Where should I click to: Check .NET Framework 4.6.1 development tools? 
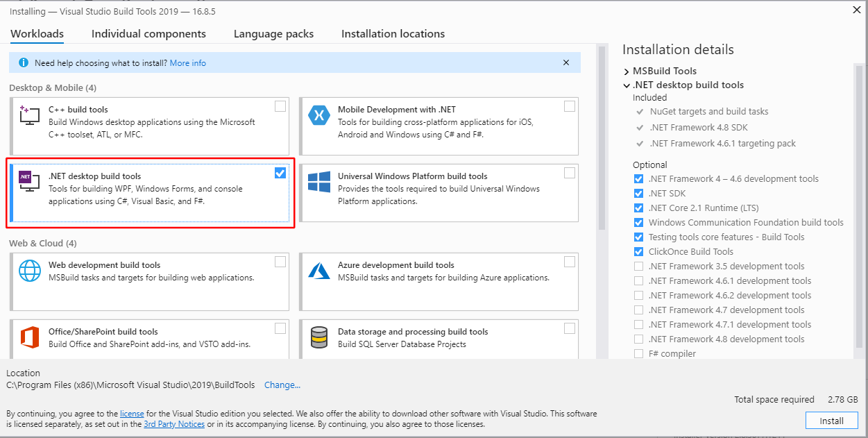pyautogui.click(x=638, y=281)
